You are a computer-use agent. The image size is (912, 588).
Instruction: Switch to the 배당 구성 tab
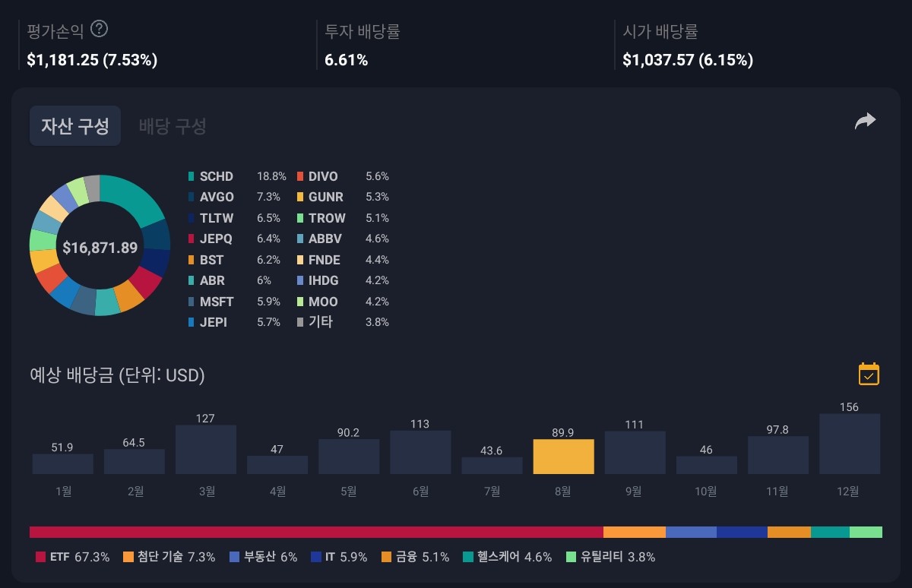(173, 125)
